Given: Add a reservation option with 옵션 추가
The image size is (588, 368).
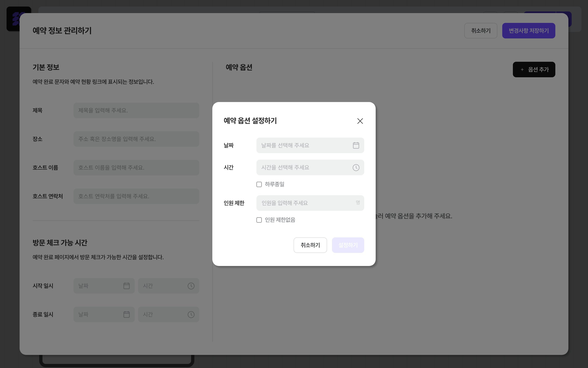Looking at the screenshot, I should coord(534,70).
